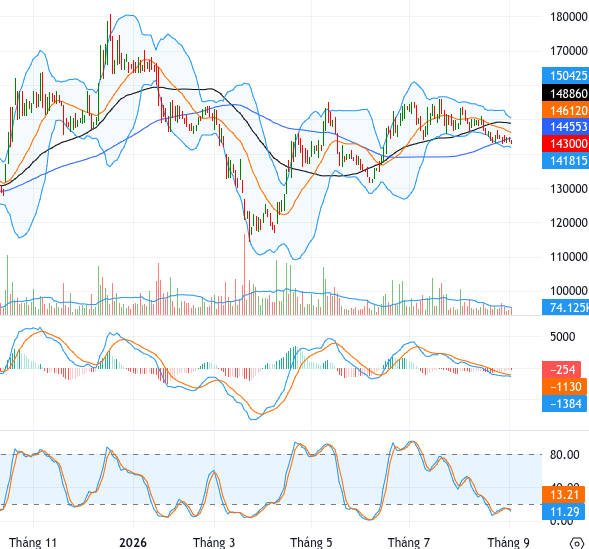Select the 150425 upper Bollinger band label

tap(565, 75)
